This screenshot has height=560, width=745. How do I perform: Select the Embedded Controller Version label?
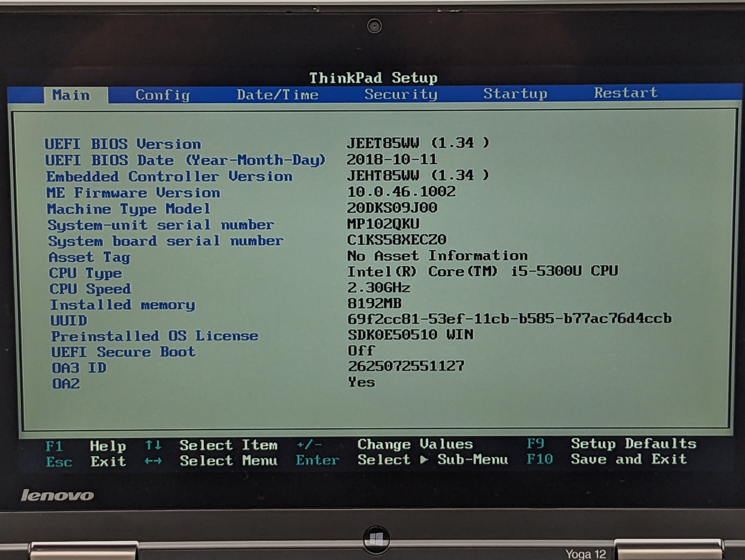[x=169, y=176]
